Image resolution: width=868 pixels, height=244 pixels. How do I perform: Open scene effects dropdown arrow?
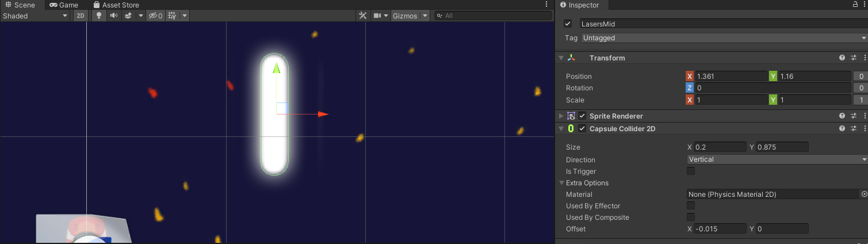click(x=140, y=16)
